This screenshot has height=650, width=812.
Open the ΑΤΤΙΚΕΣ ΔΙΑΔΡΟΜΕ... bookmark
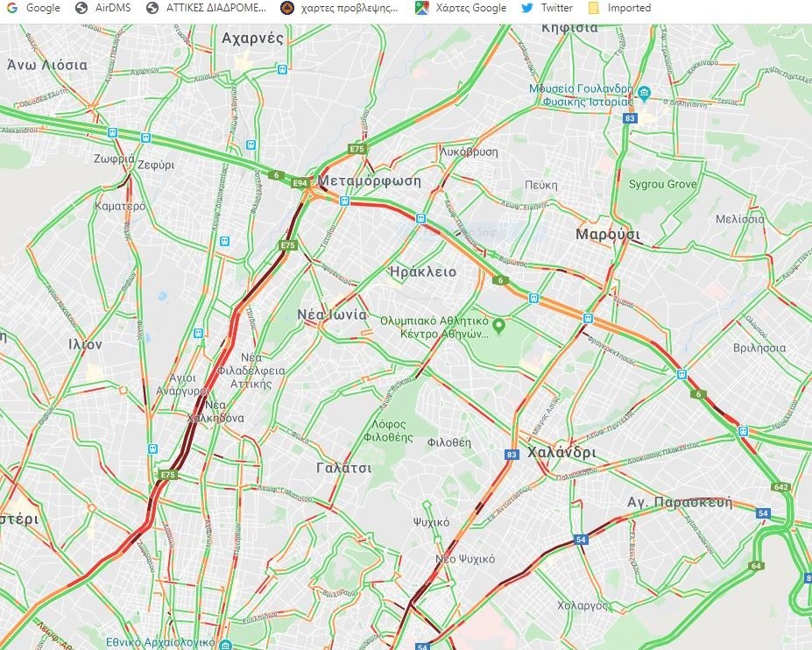pyautogui.click(x=207, y=8)
